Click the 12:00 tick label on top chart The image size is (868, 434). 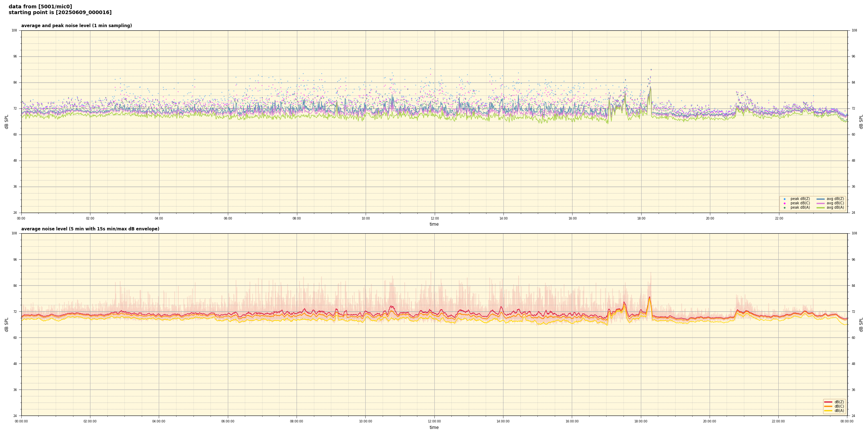434,218
